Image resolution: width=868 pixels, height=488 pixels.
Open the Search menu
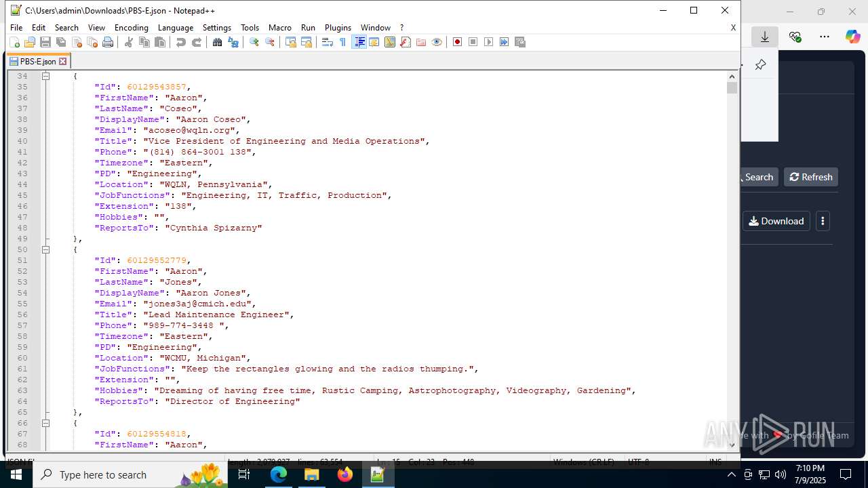point(66,28)
